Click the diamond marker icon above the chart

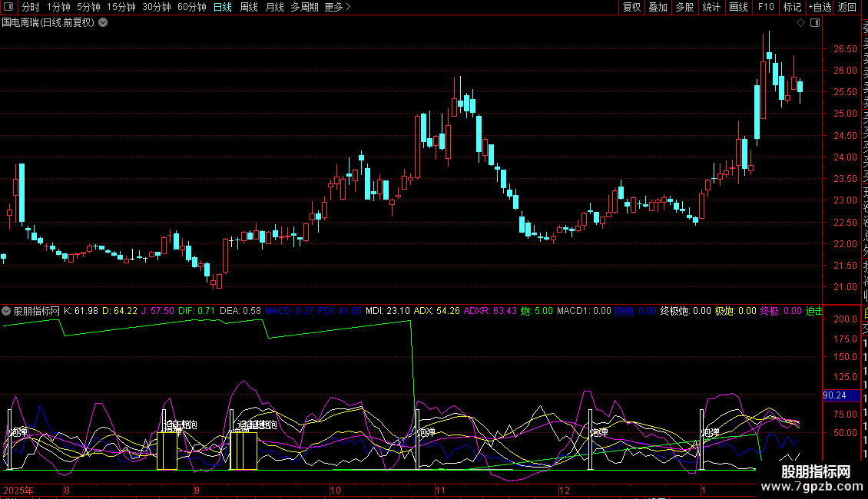tap(801, 23)
